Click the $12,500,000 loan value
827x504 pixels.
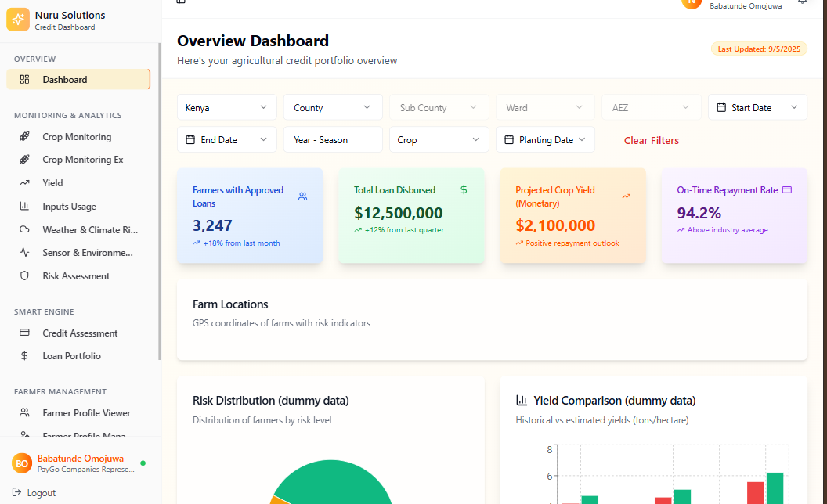398,213
